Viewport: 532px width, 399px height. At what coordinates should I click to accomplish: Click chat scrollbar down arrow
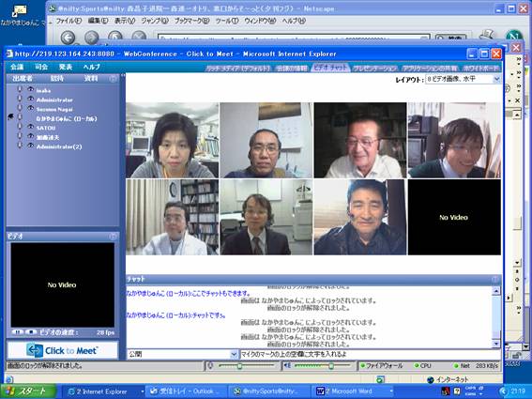(496, 344)
